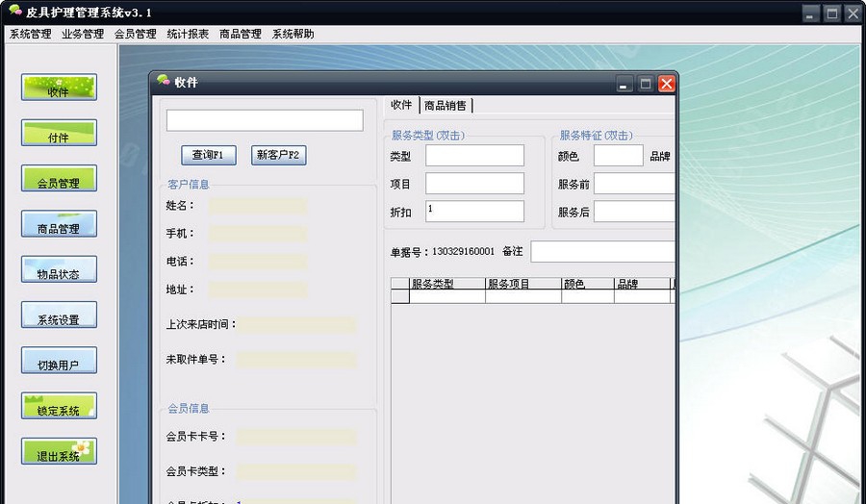866x504 pixels.
Task: Open the 系统管理 menu
Action: [31, 35]
